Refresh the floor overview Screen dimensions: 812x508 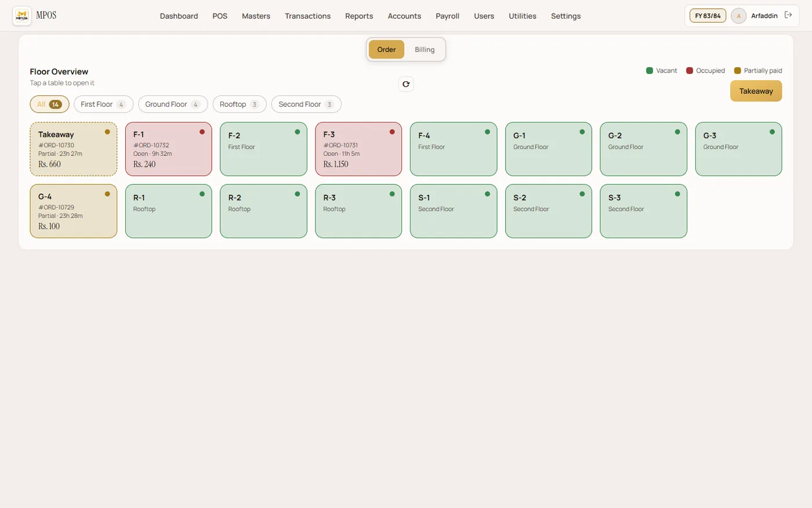tap(406, 84)
